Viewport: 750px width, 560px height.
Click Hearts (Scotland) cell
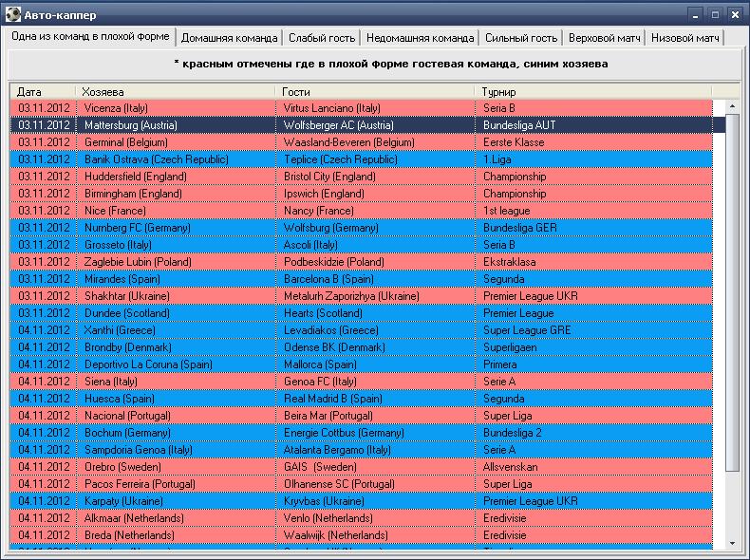point(376,313)
